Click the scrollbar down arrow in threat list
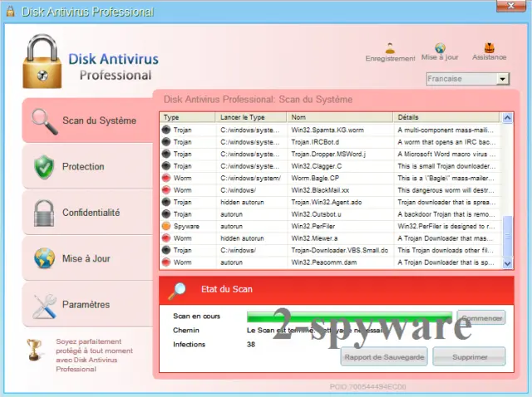Viewport: 532px width, 397px height. tap(508, 263)
